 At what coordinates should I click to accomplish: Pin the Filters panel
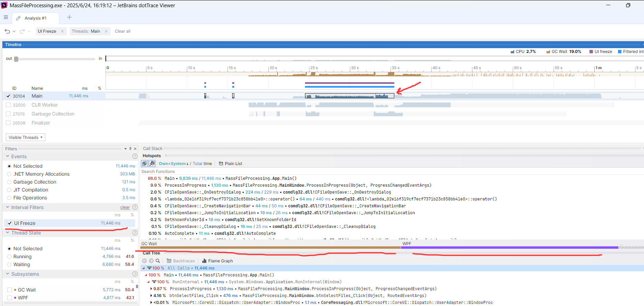[130, 149]
